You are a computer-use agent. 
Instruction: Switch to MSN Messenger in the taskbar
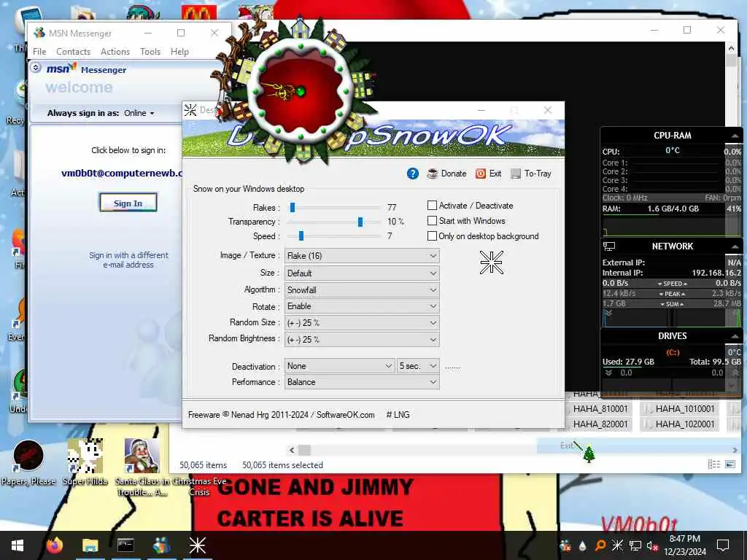[x=161, y=545]
